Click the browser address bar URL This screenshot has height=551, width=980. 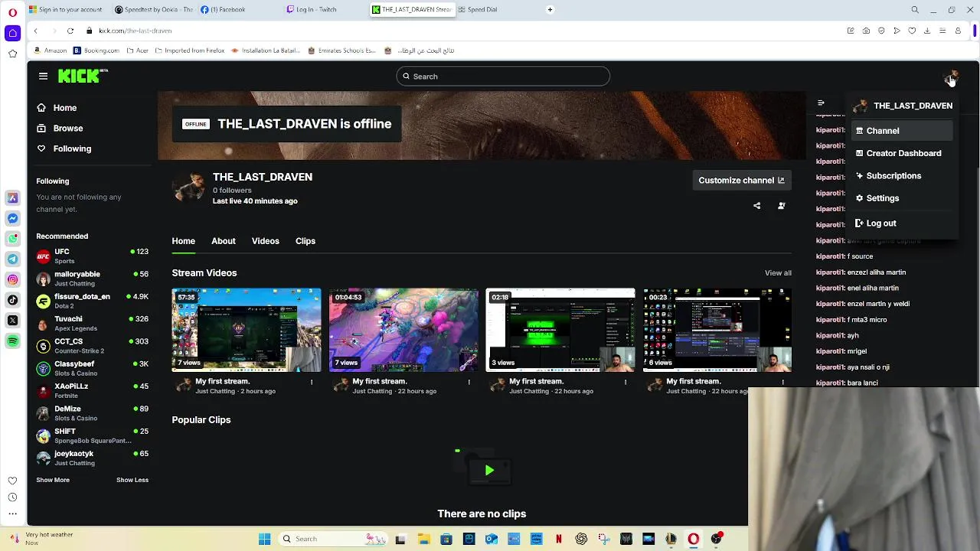[135, 31]
